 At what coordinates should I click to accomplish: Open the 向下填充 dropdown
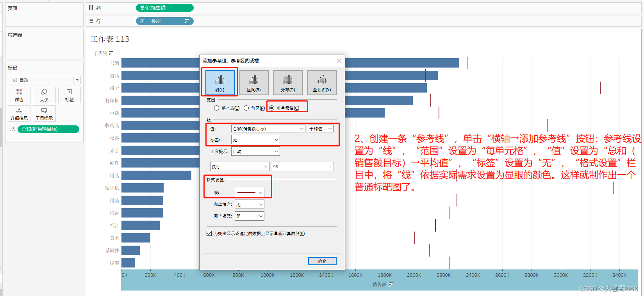tap(249, 216)
